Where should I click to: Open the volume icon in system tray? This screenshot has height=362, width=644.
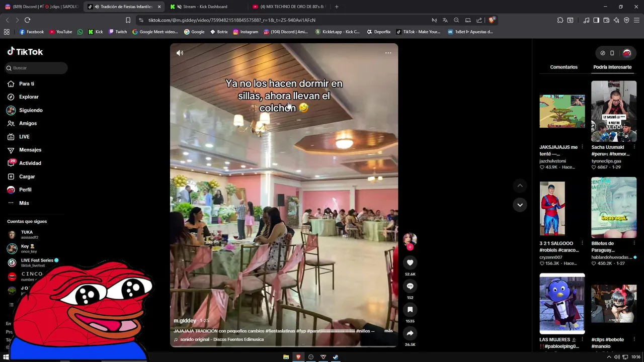pos(617,357)
